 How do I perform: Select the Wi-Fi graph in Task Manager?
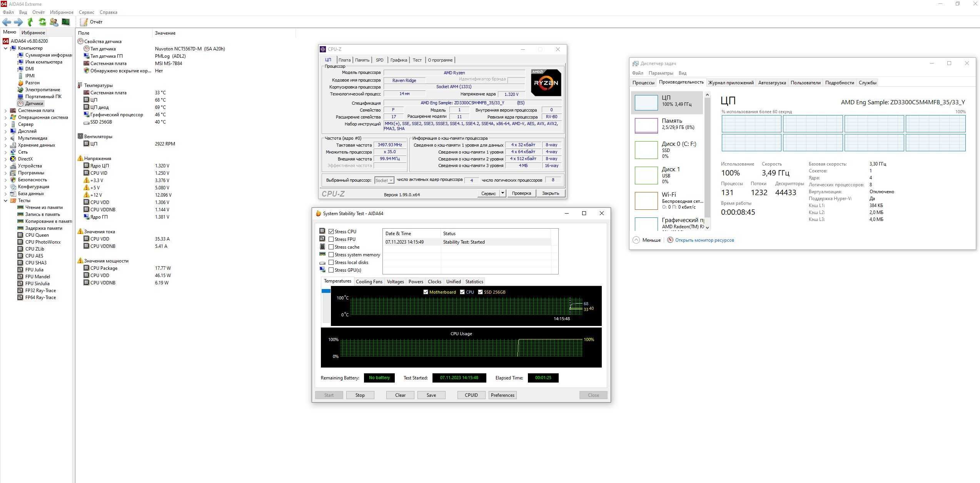click(646, 201)
